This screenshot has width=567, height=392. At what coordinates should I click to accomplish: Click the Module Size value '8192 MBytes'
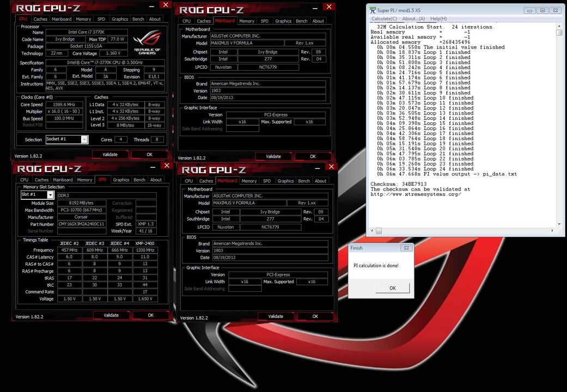(x=81, y=203)
